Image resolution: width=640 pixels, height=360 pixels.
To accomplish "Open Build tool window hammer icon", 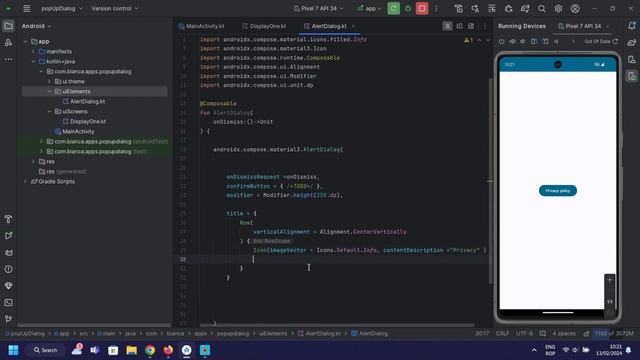I will click(x=8, y=219).
